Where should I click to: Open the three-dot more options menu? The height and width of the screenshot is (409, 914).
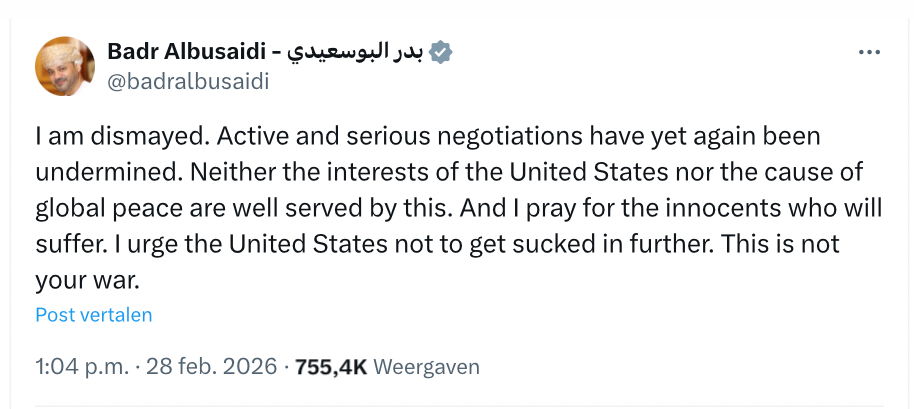pyautogui.click(x=869, y=52)
